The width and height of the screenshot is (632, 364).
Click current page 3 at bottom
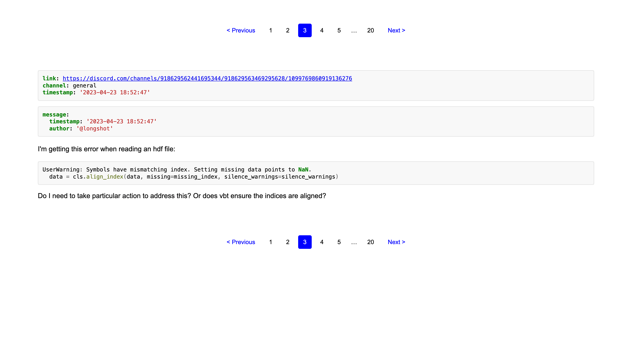305,242
